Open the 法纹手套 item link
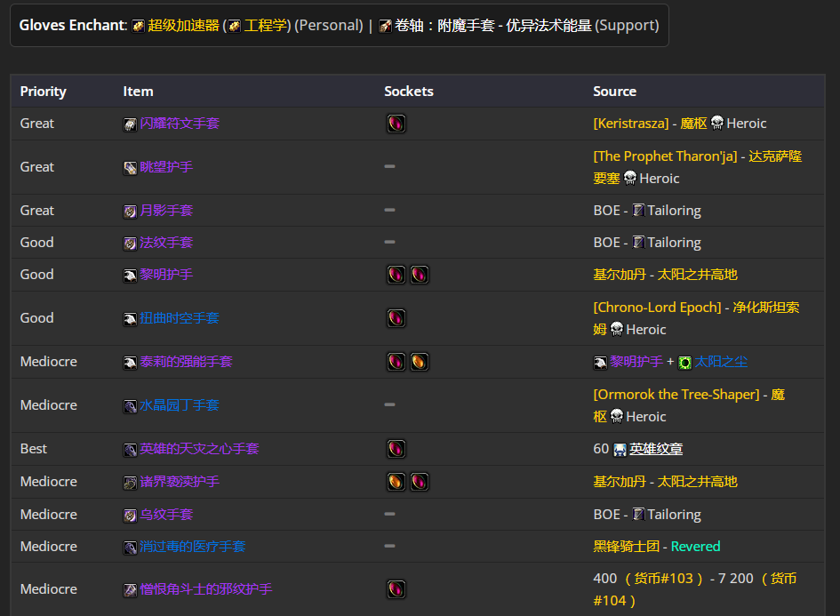The image size is (840, 616). pyautogui.click(x=166, y=243)
